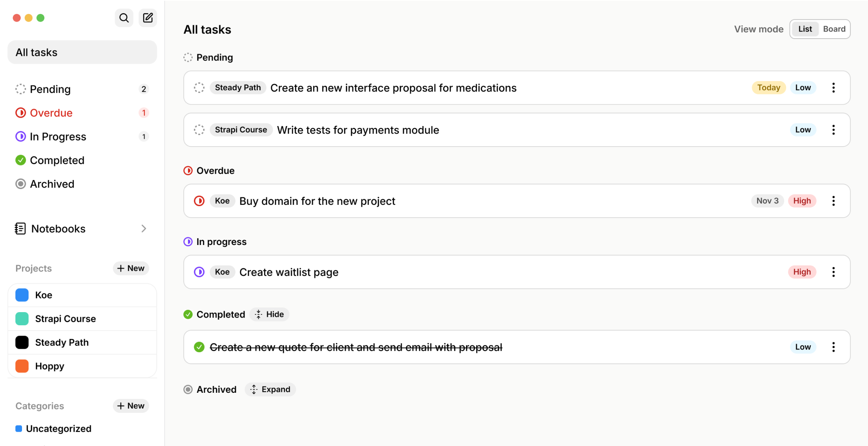This screenshot has height=446, width=868.
Task: Open more options for Buy domain task
Action: click(833, 201)
